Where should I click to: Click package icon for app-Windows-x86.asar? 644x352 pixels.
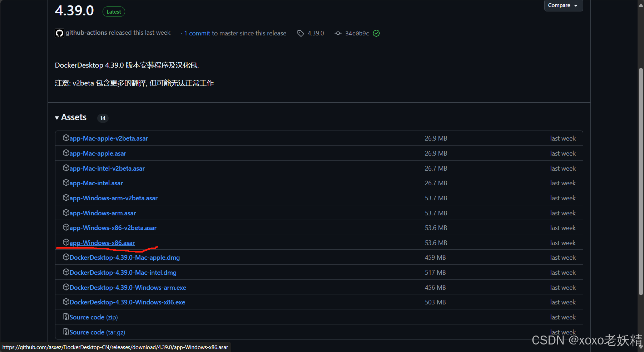pos(66,243)
